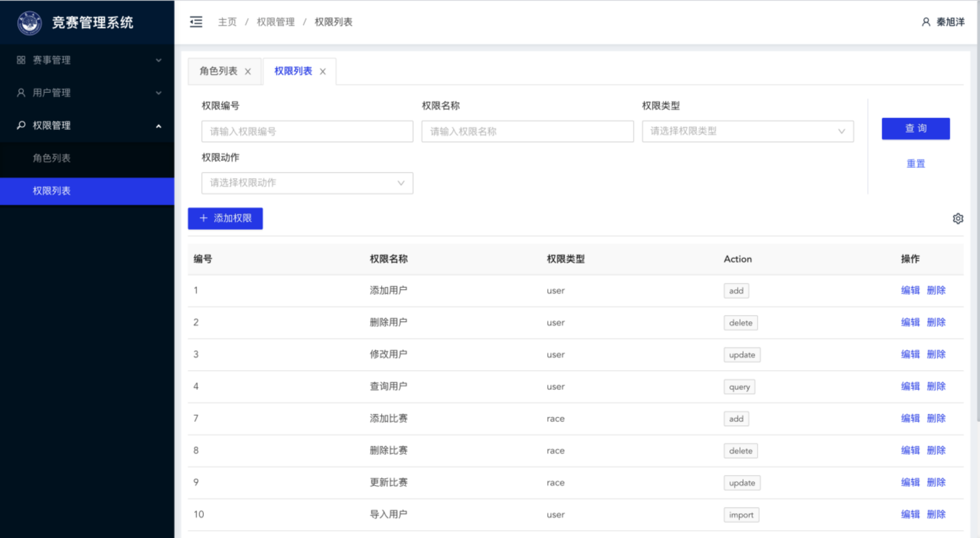The height and width of the screenshot is (538, 980).
Task: Click the plus icon on 添加权限 button
Action: pos(204,218)
